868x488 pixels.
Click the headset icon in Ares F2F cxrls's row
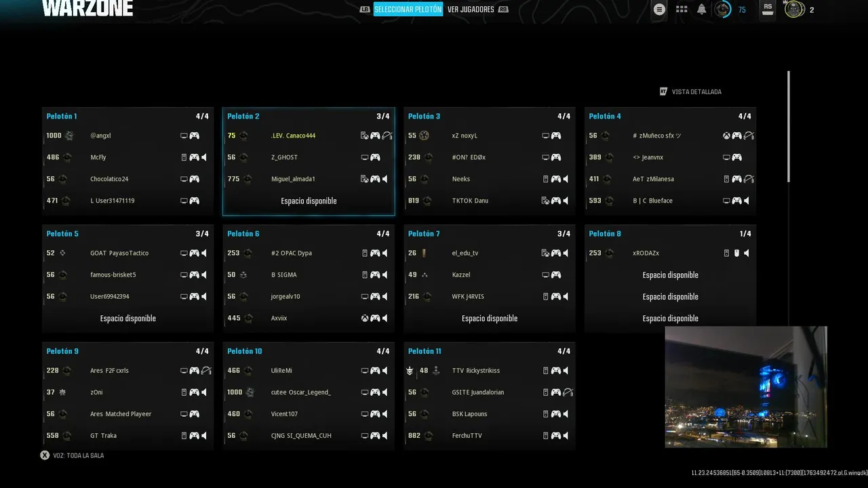click(x=207, y=371)
